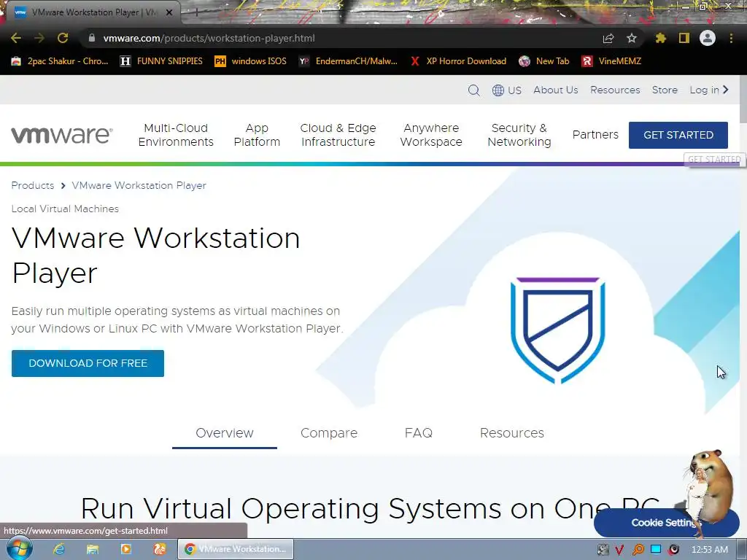This screenshot has width=747, height=560.
Task: Open the Store link
Action: coord(665,90)
